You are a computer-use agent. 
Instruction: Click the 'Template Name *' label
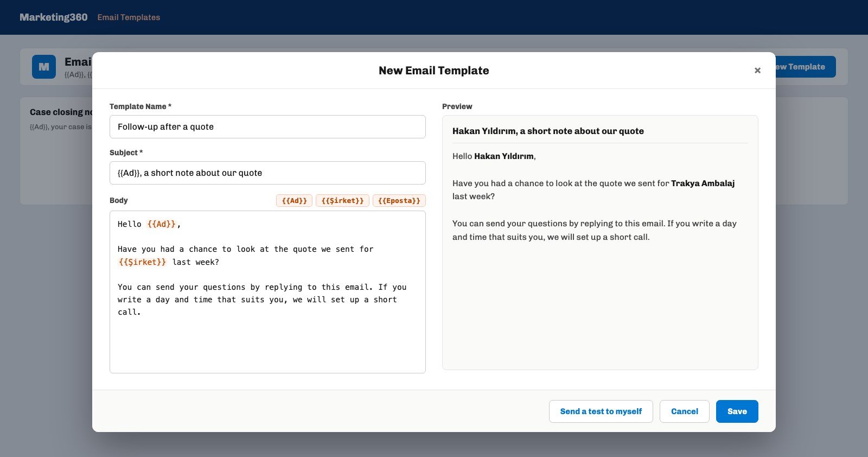point(141,106)
